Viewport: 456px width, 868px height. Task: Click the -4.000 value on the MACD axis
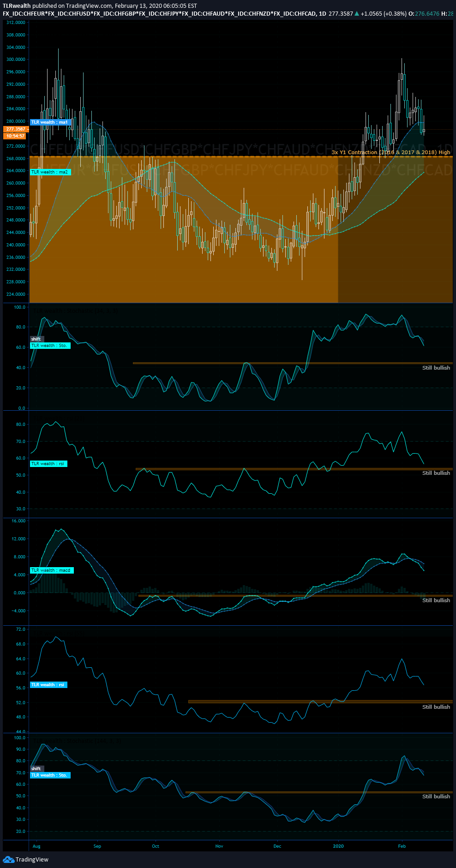[18, 611]
